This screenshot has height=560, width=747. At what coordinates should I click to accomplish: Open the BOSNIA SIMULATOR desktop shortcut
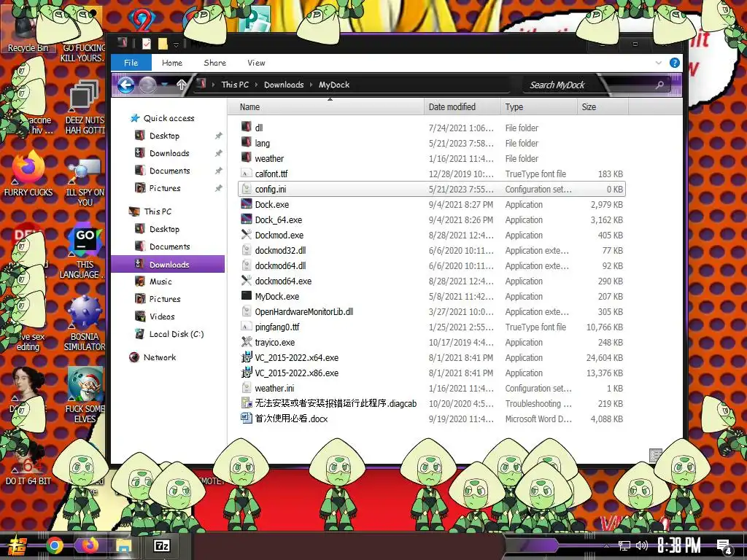pyautogui.click(x=85, y=324)
